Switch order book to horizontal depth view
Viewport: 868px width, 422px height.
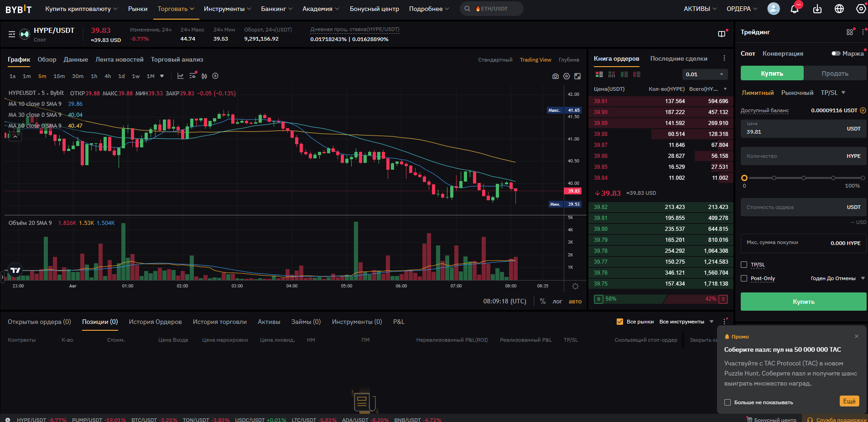pos(612,74)
